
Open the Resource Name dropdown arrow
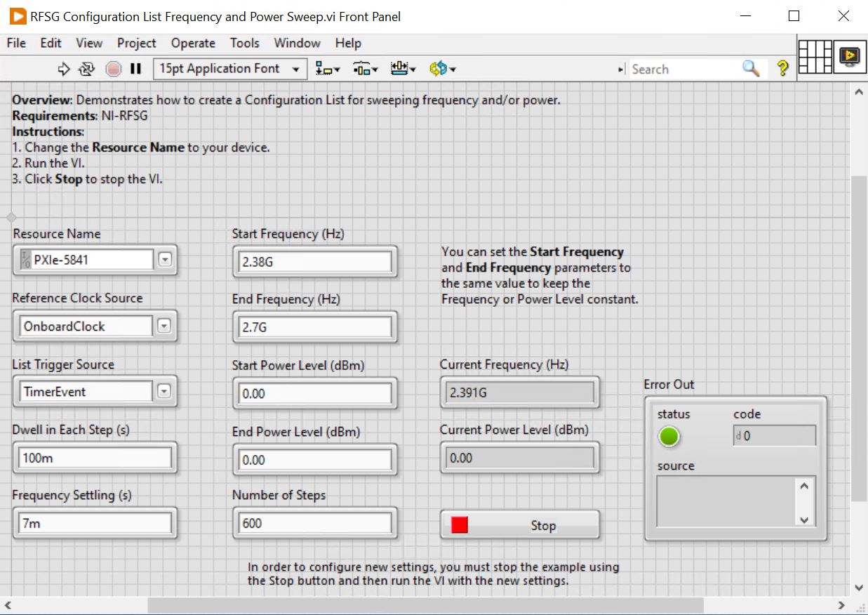[166, 259]
